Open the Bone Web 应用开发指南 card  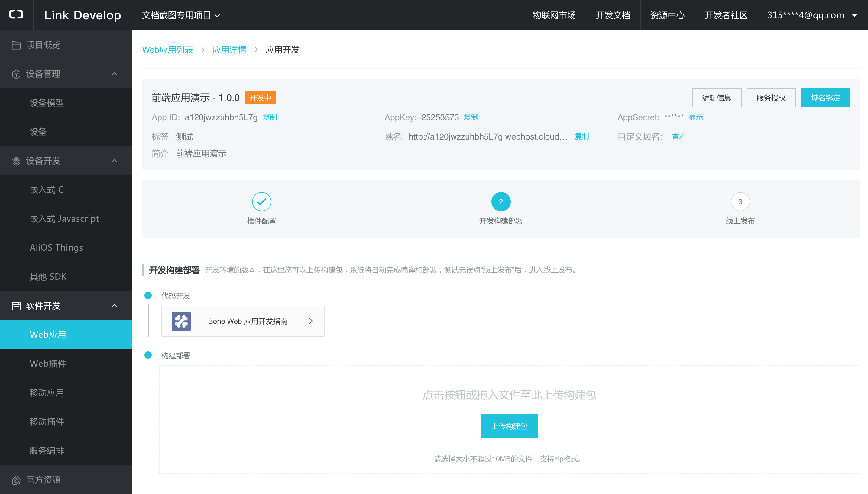pos(243,321)
